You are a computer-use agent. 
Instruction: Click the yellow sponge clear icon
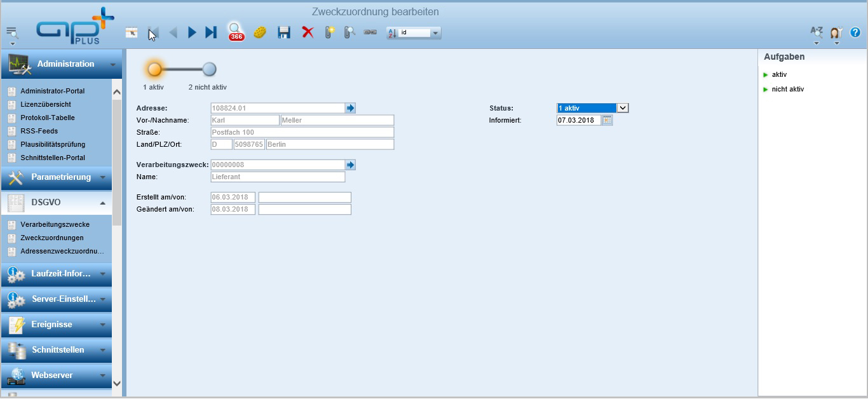click(x=259, y=32)
